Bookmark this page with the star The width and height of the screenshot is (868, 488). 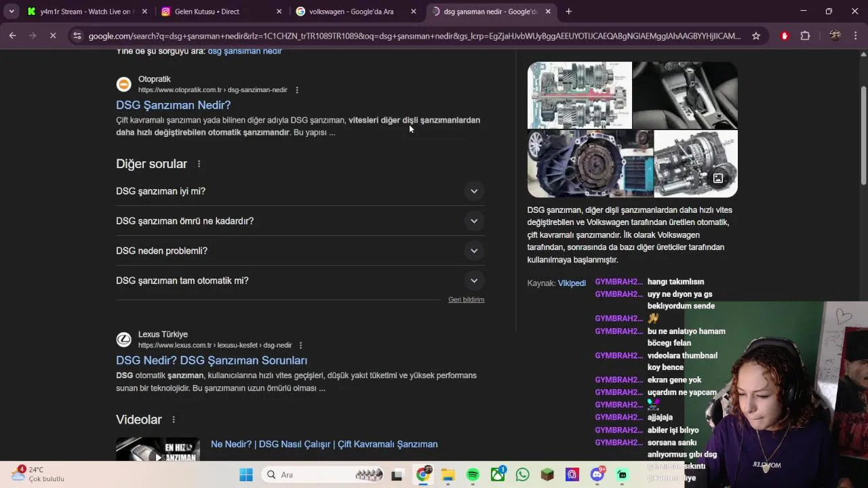click(x=755, y=36)
